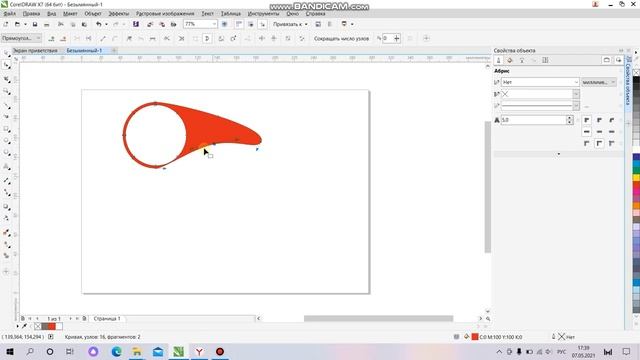Select the Drop Shadow tool
This screenshot has height=360, width=640.
pyautogui.click(x=7, y=207)
